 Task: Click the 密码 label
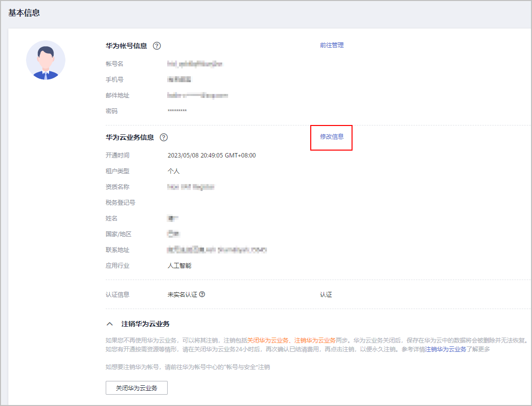112,111
